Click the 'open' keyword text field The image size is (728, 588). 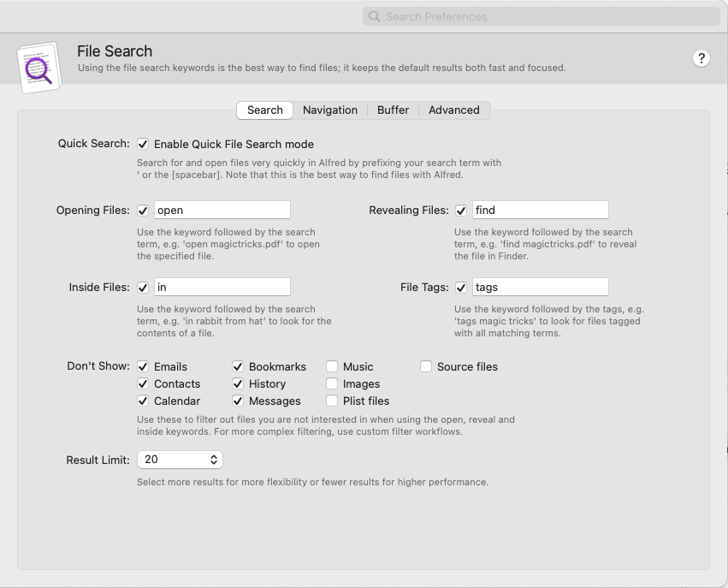click(x=222, y=210)
